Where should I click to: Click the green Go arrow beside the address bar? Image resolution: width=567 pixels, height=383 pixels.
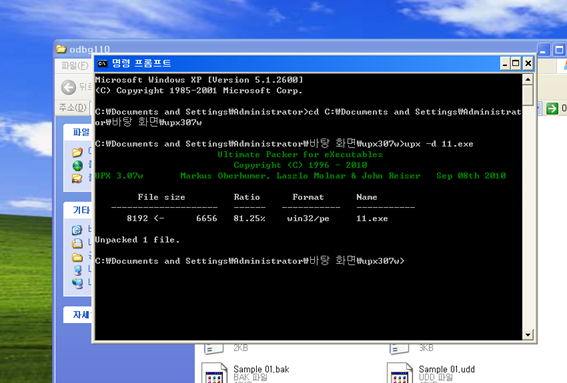click(552, 108)
